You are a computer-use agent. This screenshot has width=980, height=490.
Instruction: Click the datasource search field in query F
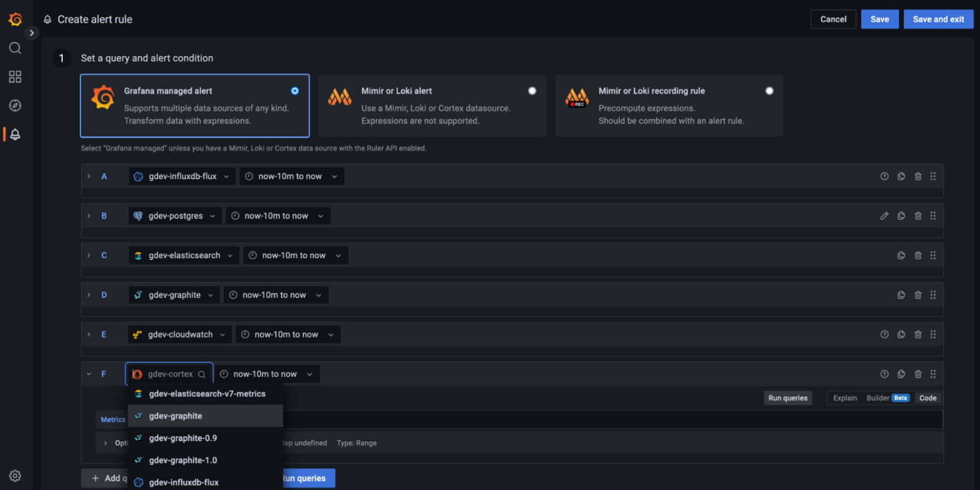pyautogui.click(x=168, y=374)
